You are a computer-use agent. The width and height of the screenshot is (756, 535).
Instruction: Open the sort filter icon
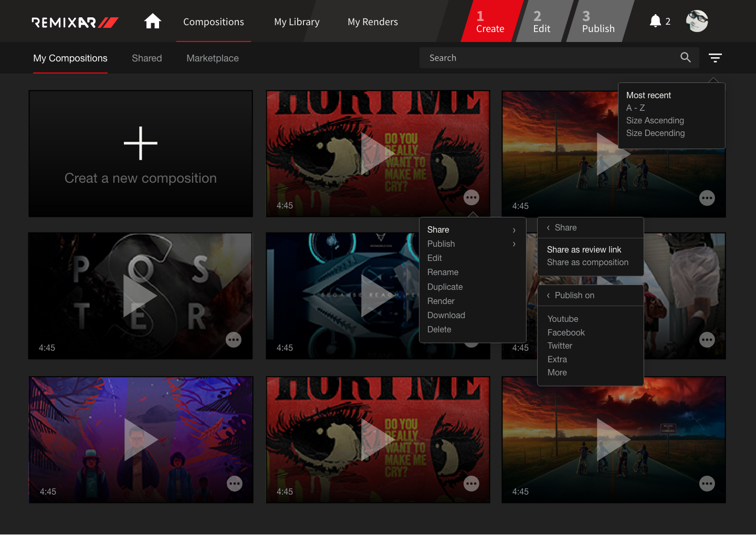pos(715,58)
